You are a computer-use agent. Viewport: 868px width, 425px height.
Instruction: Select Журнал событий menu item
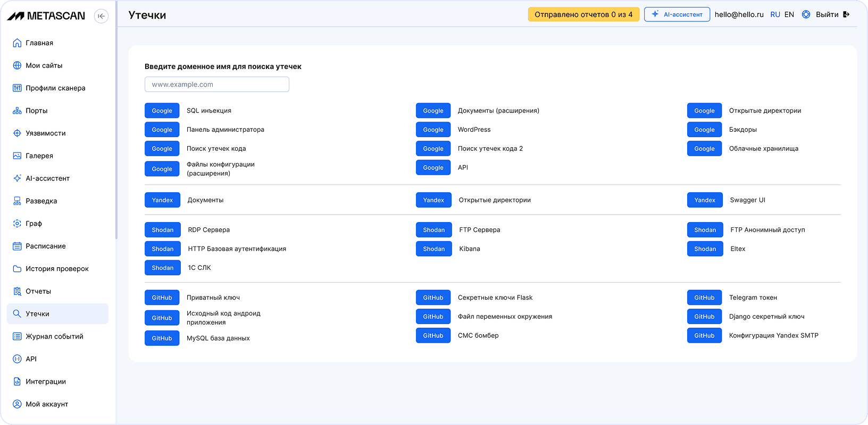pyautogui.click(x=57, y=336)
